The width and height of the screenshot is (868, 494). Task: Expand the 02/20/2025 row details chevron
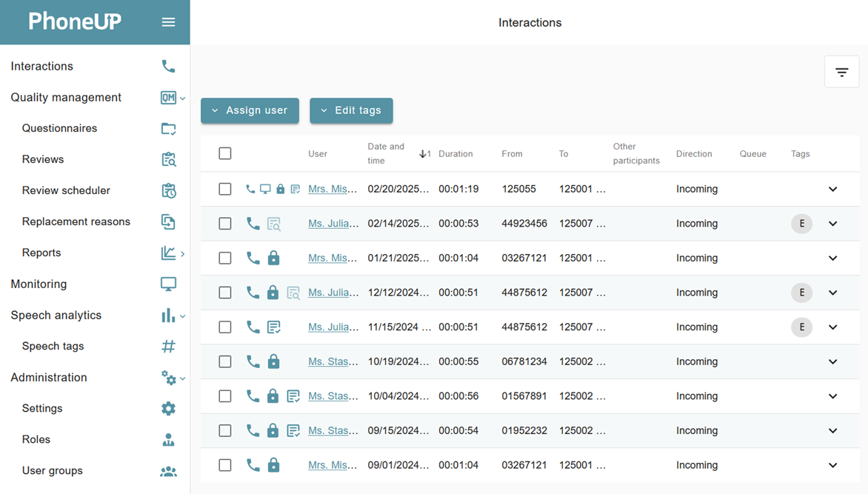click(x=832, y=189)
